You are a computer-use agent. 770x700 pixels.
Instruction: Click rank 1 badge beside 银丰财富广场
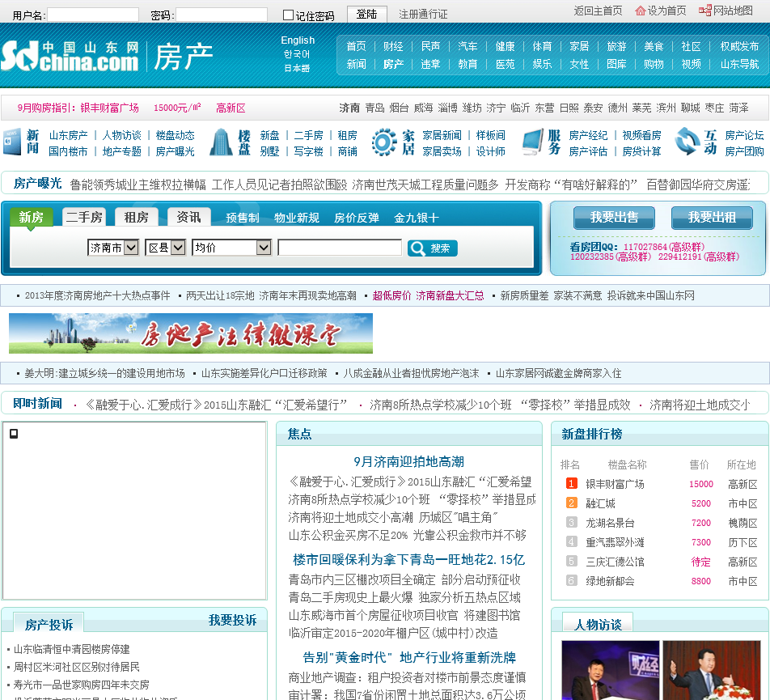(571, 484)
